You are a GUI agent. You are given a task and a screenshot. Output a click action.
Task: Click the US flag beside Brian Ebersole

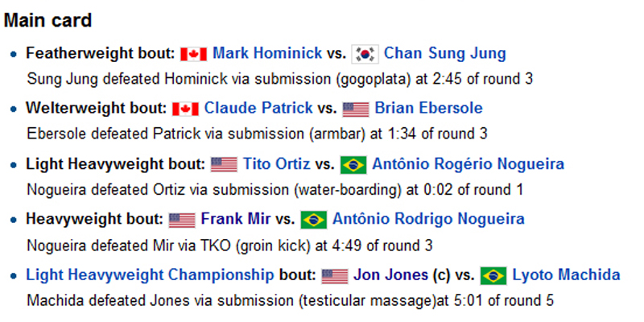(355, 109)
